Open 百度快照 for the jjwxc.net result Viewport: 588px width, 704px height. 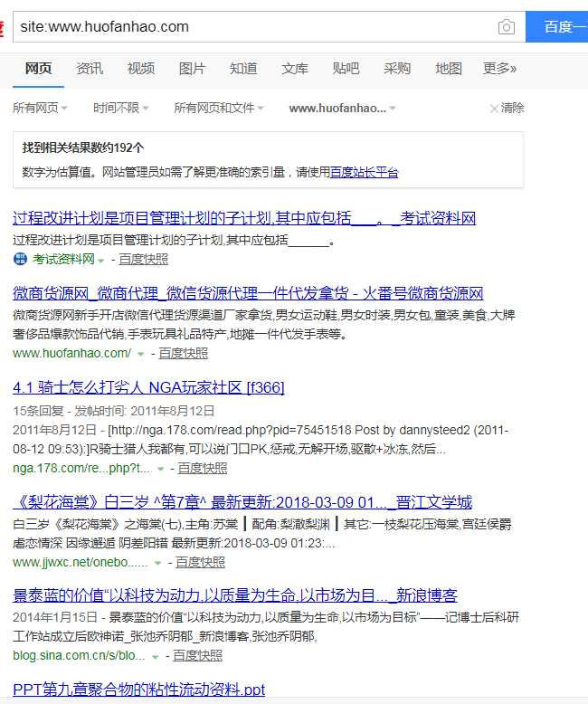tap(200, 562)
